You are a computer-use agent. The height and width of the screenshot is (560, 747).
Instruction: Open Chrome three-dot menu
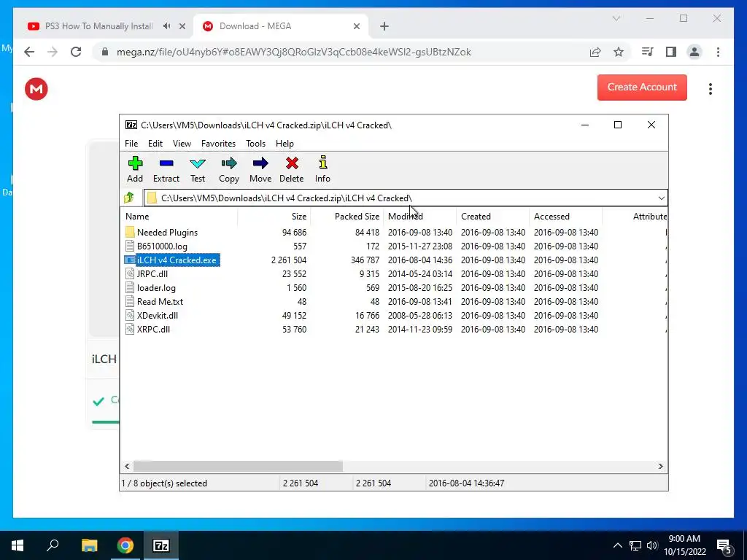pos(718,52)
